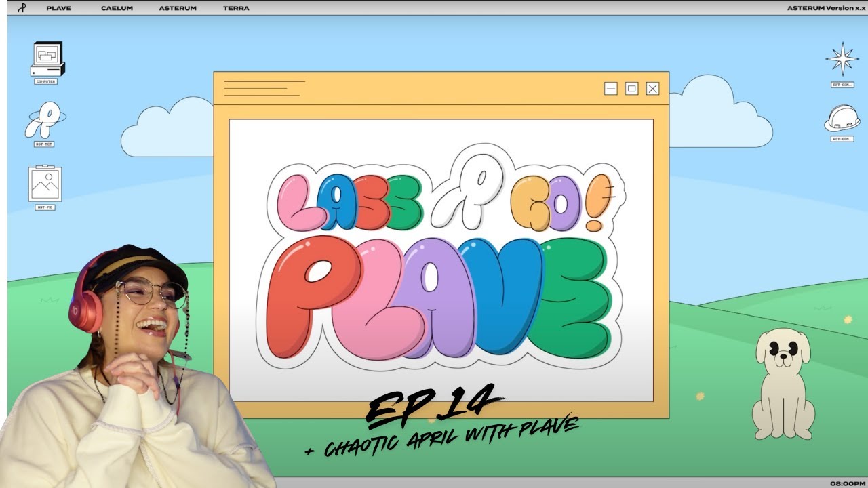Open the hard hat helmet desktop icon
Image resolution: width=868 pixels, height=488 pixels.
click(842, 119)
